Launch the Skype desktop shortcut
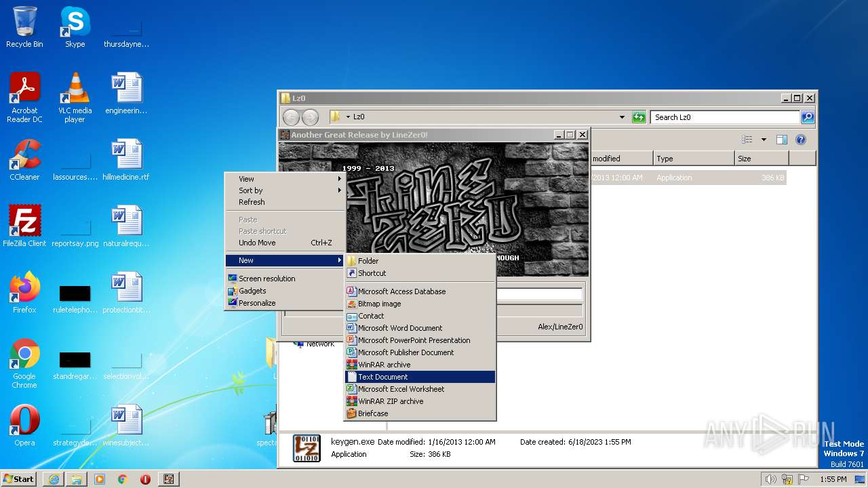This screenshot has height=488, width=868. [x=75, y=27]
